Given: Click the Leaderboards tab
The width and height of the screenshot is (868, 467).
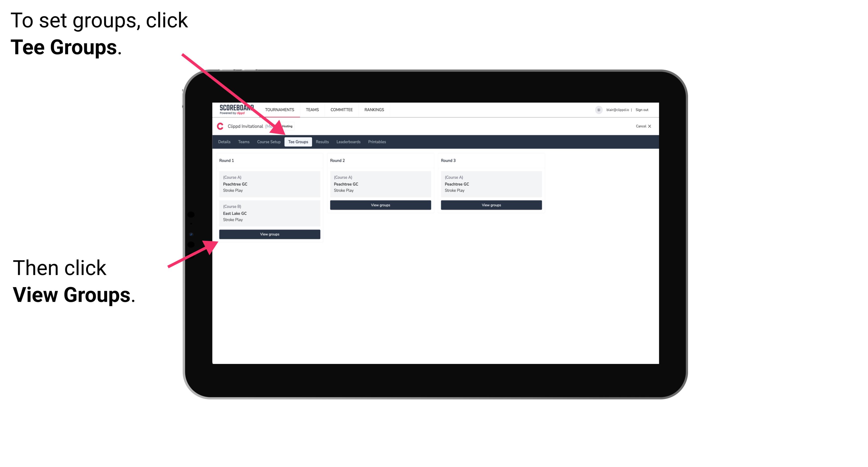Looking at the screenshot, I should tap(347, 142).
